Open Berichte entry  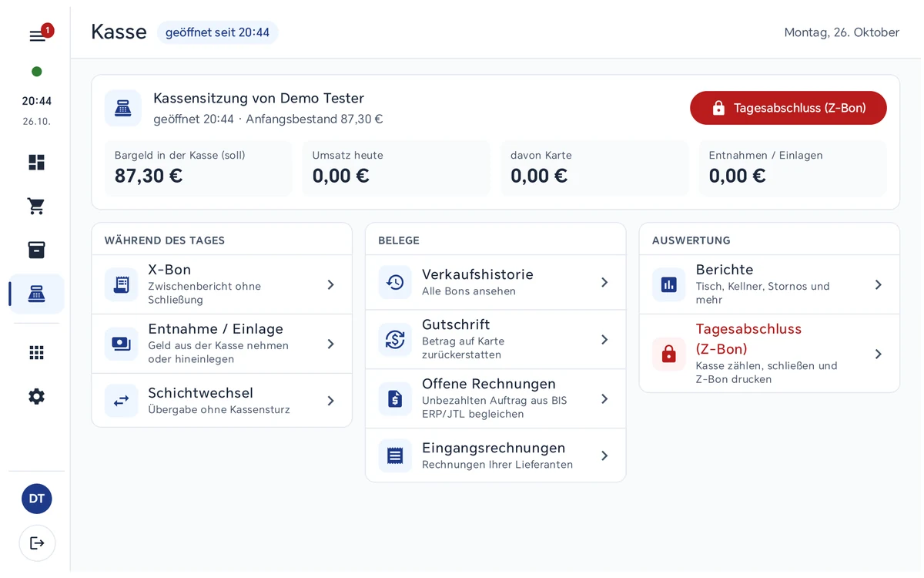point(770,284)
